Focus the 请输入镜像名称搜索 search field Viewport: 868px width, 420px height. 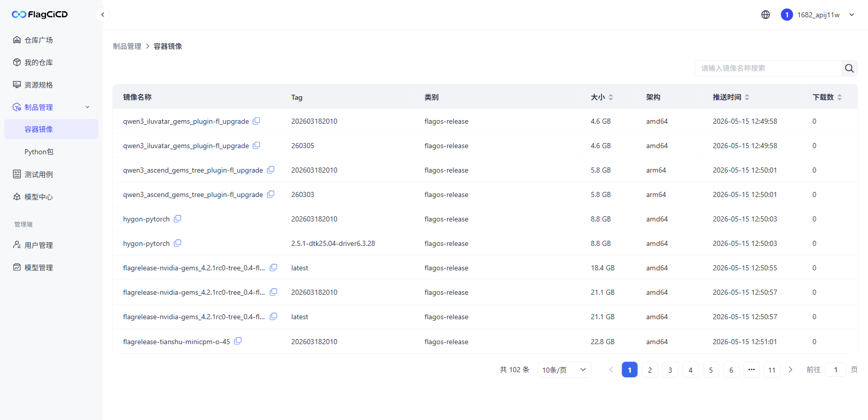point(768,68)
